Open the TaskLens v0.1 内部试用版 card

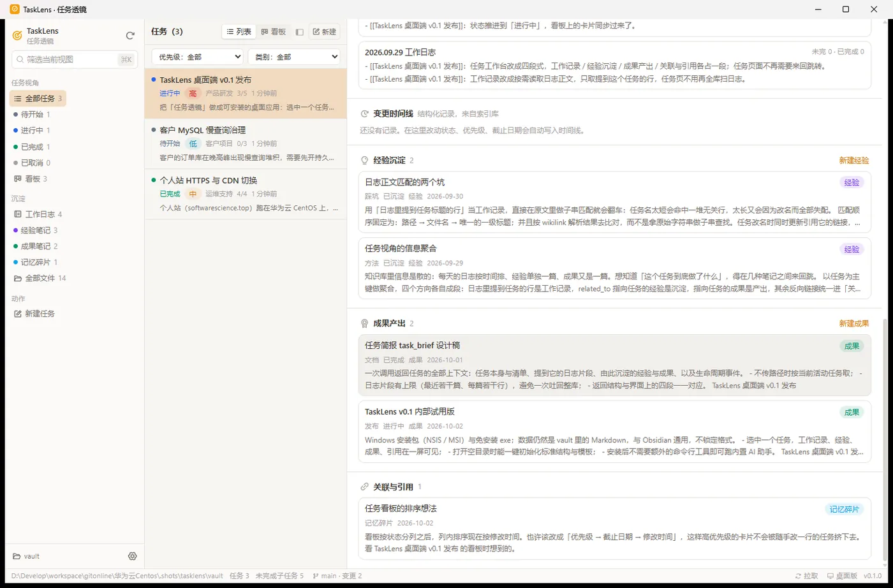click(614, 431)
